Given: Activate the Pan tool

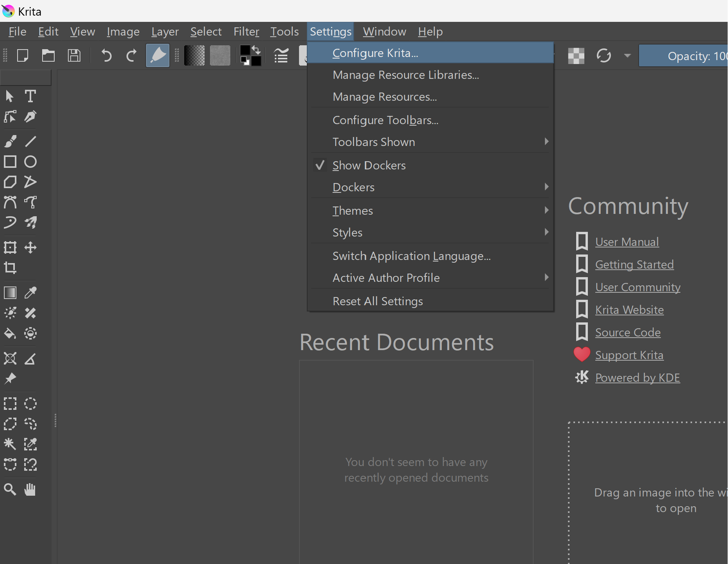Looking at the screenshot, I should (30, 489).
